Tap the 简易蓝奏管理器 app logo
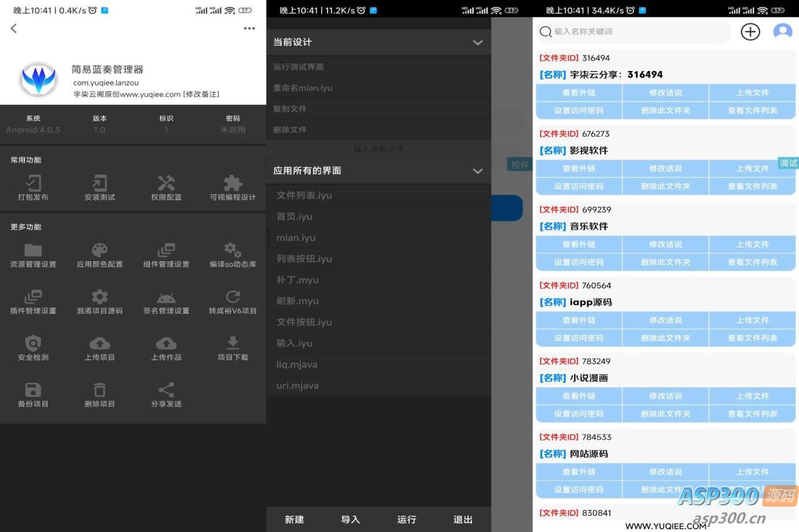Image resolution: width=799 pixels, height=532 pixels. pyautogui.click(x=39, y=79)
